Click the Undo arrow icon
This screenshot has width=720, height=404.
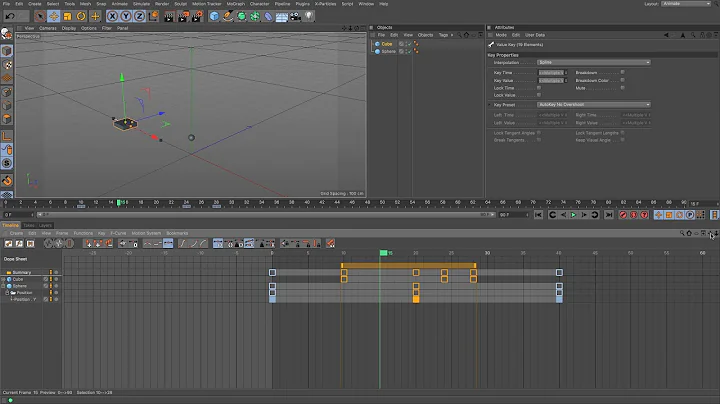tap(10, 16)
